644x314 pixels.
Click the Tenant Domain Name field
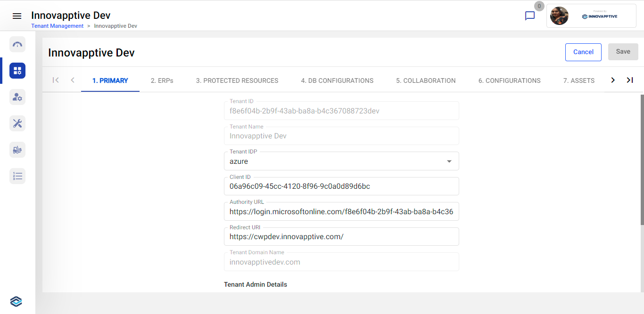click(x=341, y=262)
